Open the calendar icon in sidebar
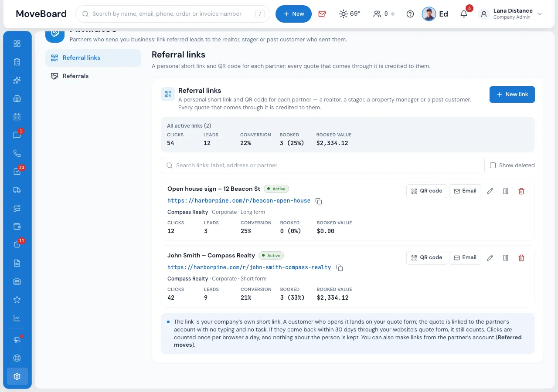Image resolution: width=558 pixels, height=392 pixels. 17,117
